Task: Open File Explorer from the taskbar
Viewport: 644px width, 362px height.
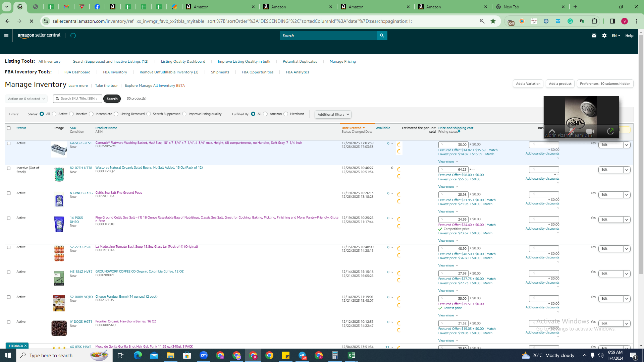Action: click(x=171, y=355)
